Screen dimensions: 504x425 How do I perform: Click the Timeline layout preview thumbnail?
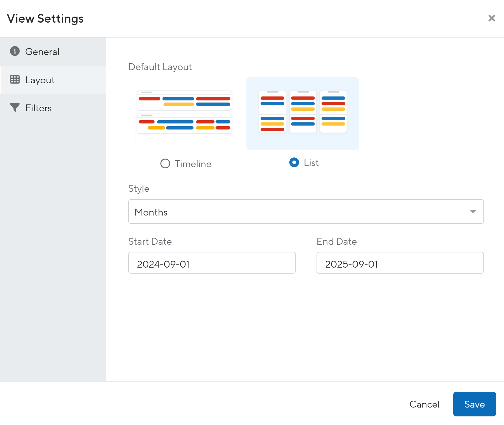(185, 114)
